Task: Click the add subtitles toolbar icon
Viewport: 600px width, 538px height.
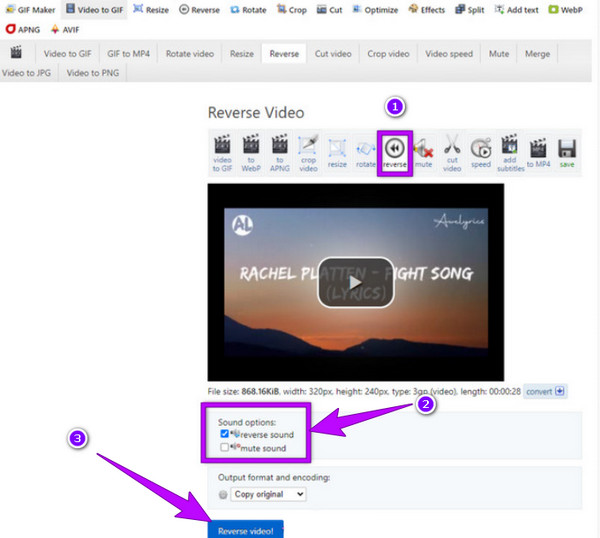Action: point(510,153)
